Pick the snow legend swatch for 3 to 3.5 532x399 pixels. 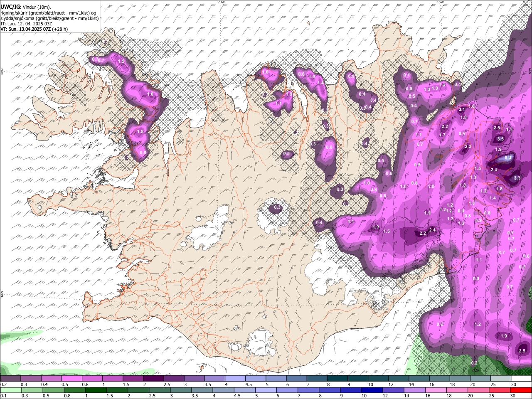[x=195, y=379]
